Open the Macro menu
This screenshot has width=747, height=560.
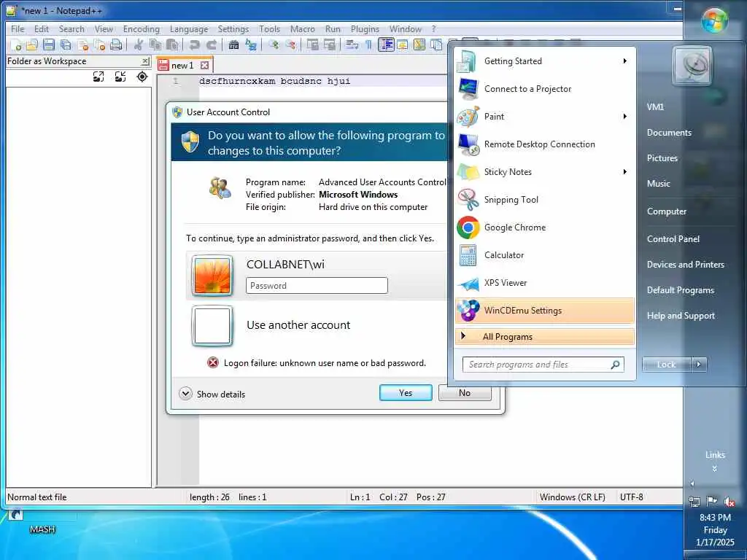tap(302, 29)
